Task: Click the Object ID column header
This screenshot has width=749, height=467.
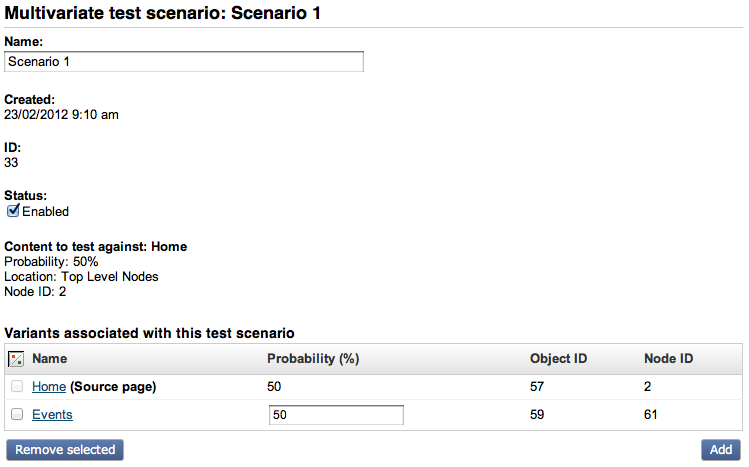Action: 558,358
